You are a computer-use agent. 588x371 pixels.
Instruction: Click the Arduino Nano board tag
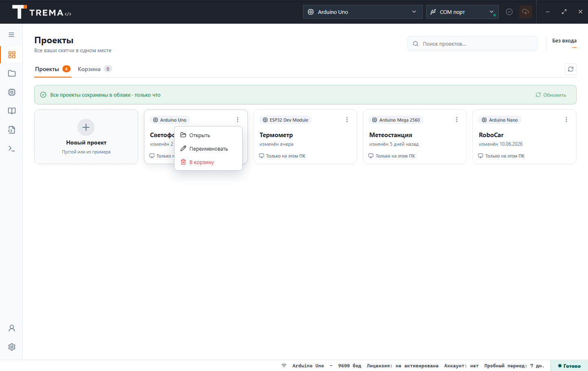coord(500,120)
